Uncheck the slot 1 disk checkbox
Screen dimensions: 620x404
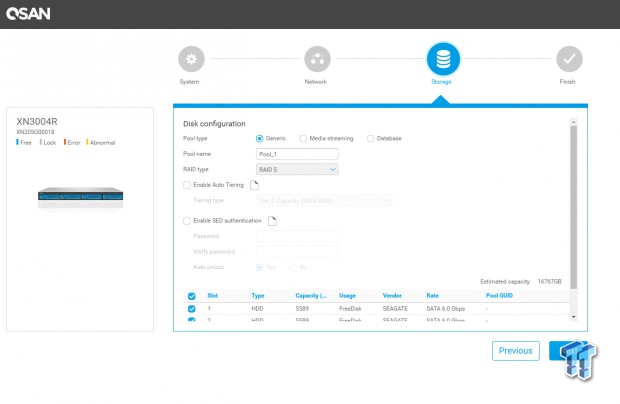click(192, 309)
